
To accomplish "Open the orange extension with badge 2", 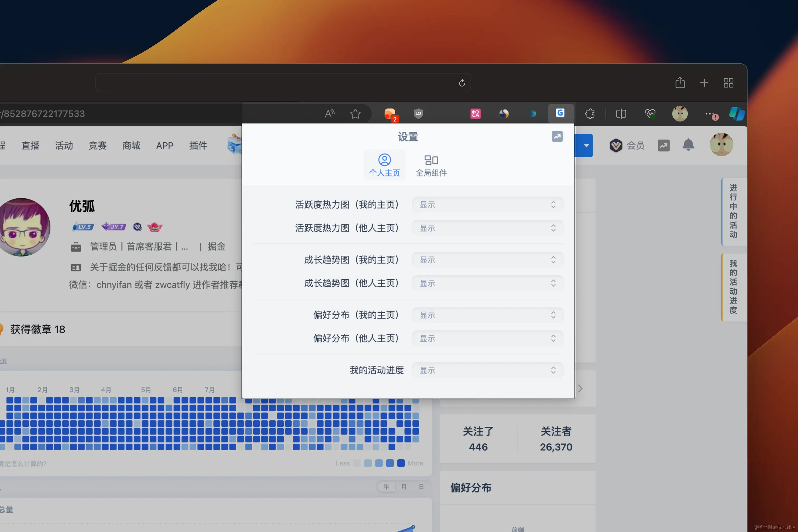I will (x=391, y=114).
